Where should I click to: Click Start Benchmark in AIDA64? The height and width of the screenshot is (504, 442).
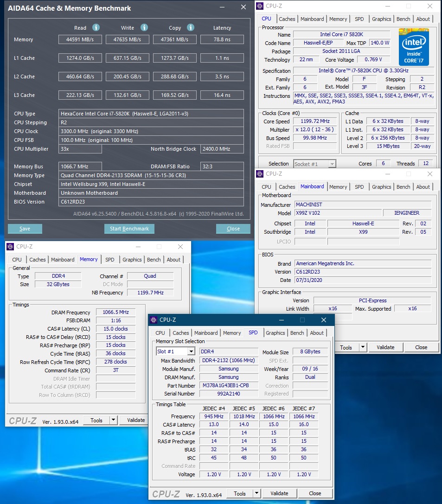coord(129,229)
